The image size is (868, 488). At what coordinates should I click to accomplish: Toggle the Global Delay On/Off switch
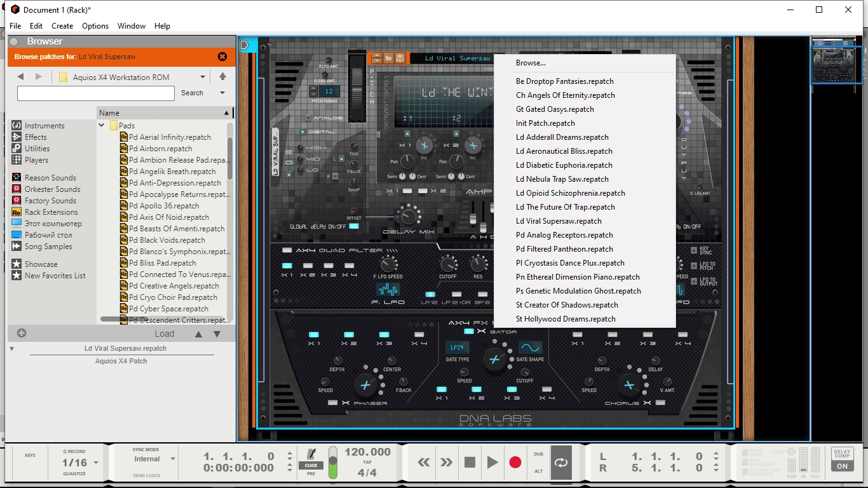[354, 226]
